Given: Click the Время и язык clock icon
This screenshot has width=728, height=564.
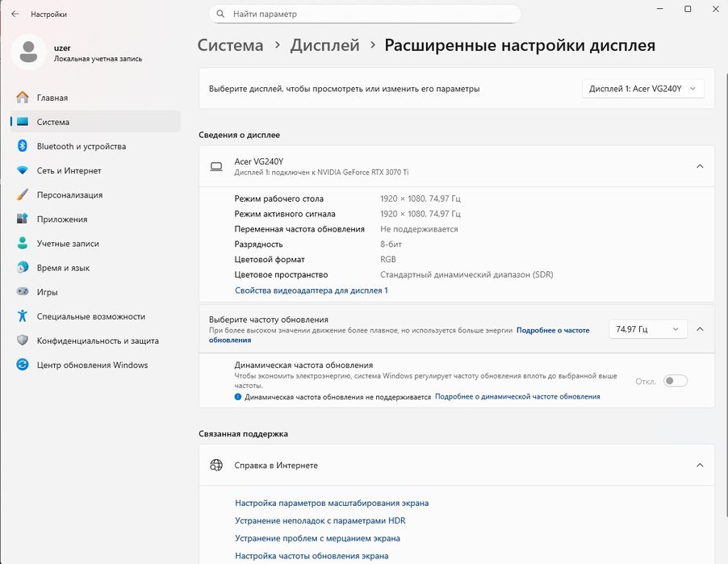Looking at the screenshot, I should [x=23, y=267].
